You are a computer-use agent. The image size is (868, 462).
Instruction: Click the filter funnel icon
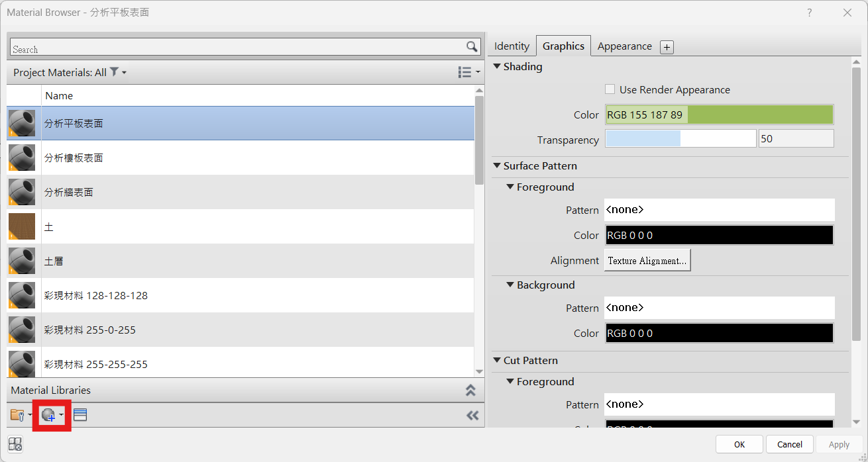tap(114, 72)
